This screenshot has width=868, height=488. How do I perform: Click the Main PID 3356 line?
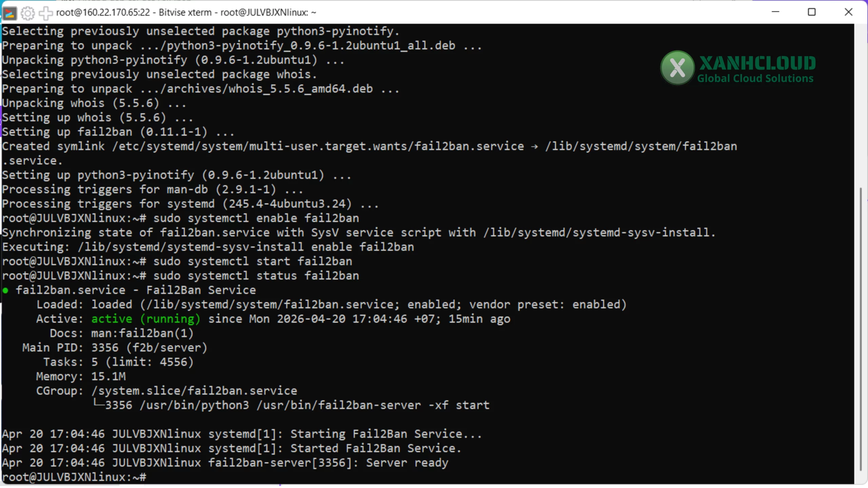pos(115,348)
